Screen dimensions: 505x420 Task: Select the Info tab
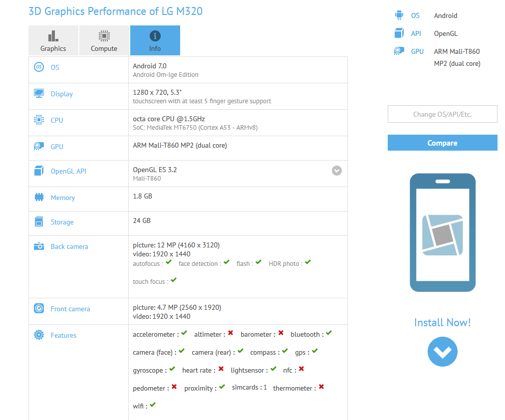tap(155, 40)
